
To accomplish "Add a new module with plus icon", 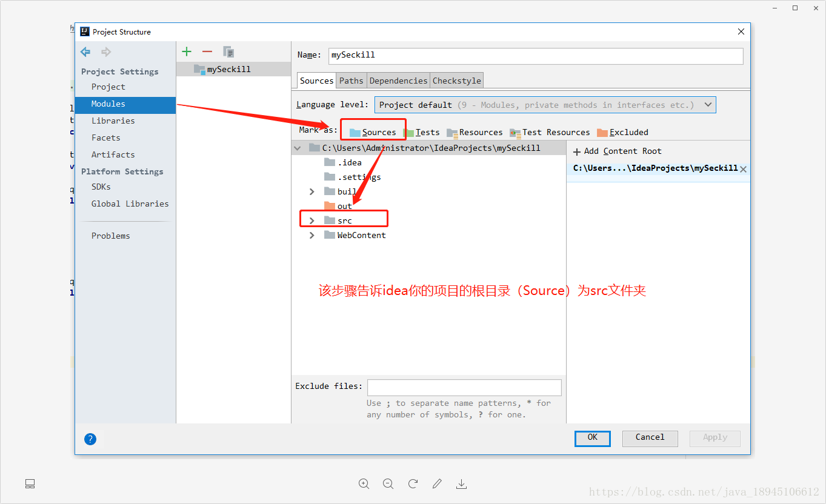I will [187, 52].
